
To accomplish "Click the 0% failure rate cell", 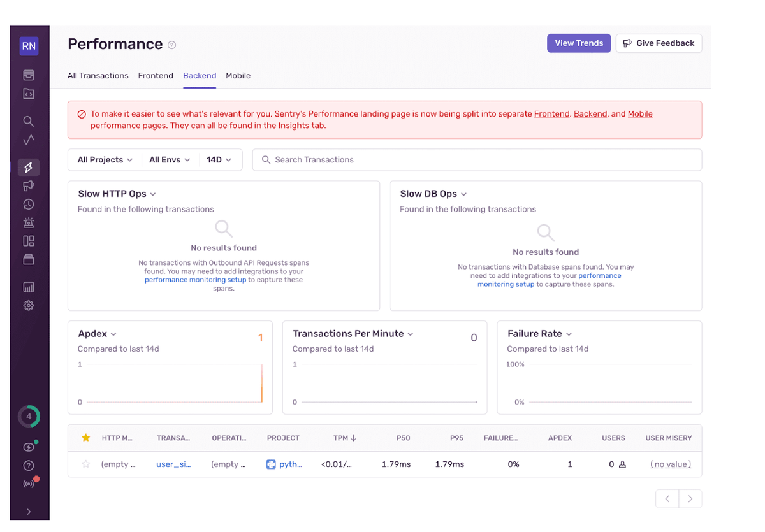I will pyautogui.click(x=513, y=464).
